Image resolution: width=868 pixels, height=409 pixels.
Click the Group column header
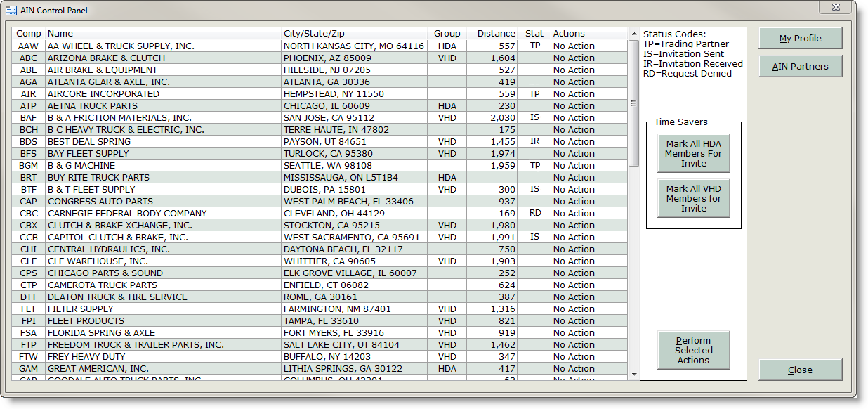pyautogui.click(x=447, y=34)
